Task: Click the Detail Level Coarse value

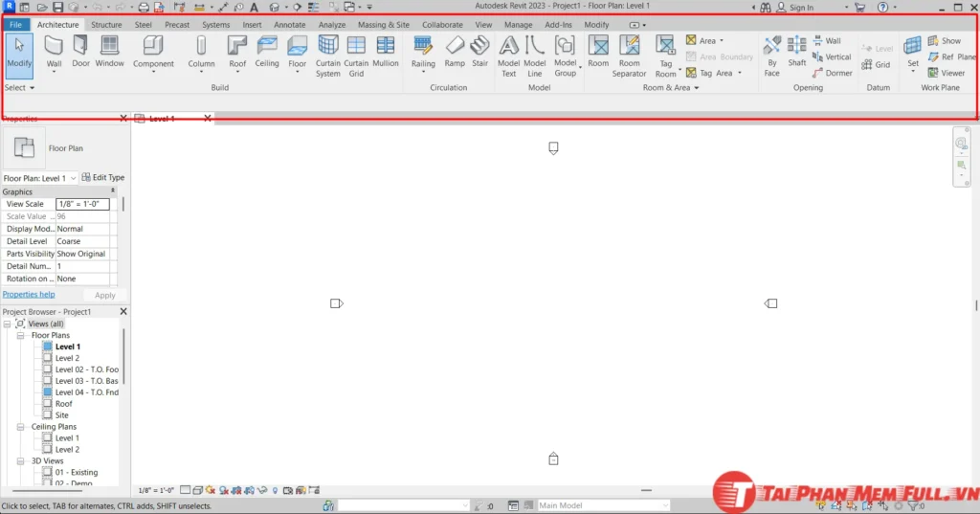Action: (82, 241)
